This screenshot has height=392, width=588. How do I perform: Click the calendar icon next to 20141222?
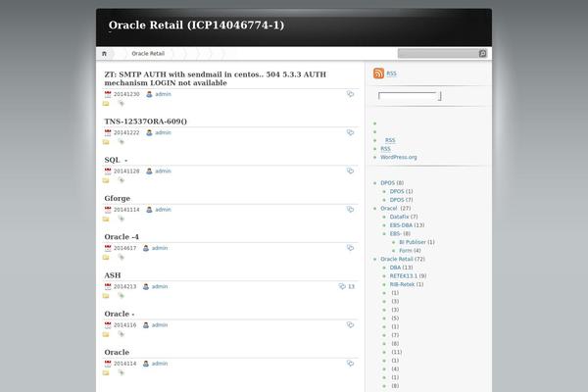click(108, 133)
